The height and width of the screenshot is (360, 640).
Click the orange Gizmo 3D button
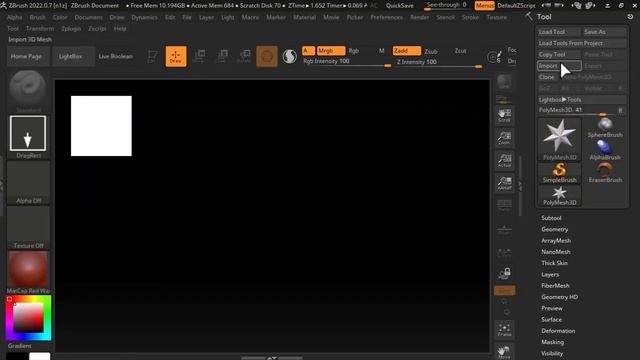tap(267, 56)
